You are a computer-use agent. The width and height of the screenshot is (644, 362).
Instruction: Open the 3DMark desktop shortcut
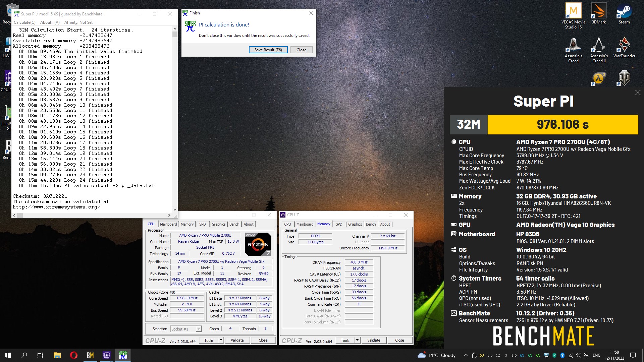coord(599,13)
